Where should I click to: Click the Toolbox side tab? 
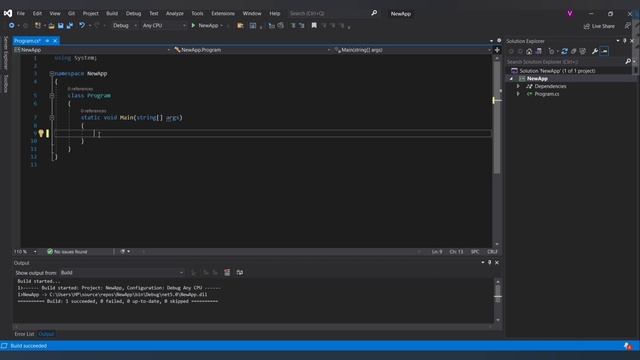[5, 83]
